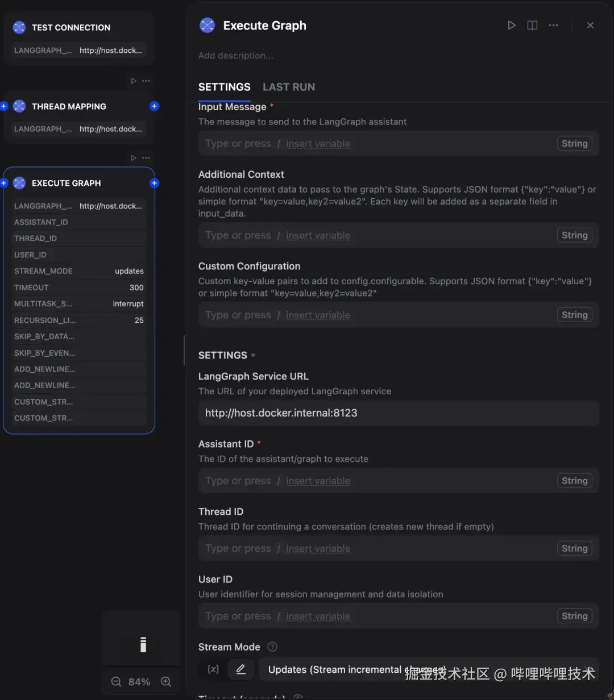This screenshot has height=700, width=614.
Task: Run the Execute Graph step from panel header
Action: pyautogui.click(x=512, y=25)
